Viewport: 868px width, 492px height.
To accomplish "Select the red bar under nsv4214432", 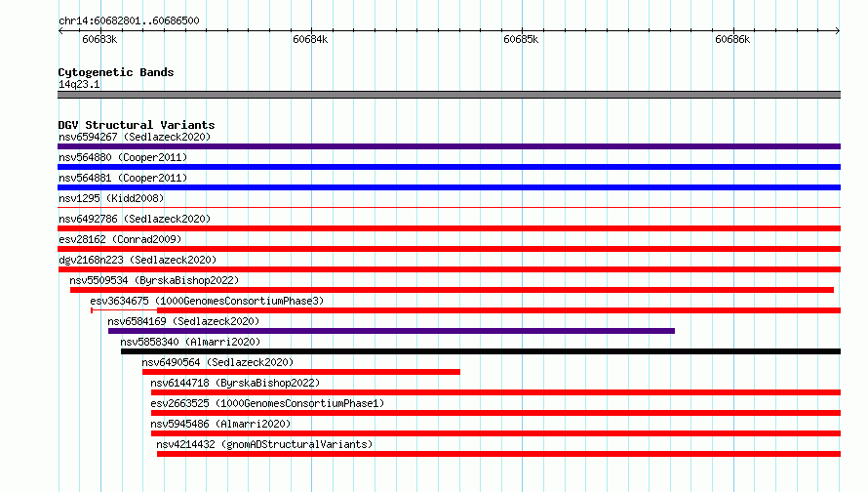I will 498,454.
